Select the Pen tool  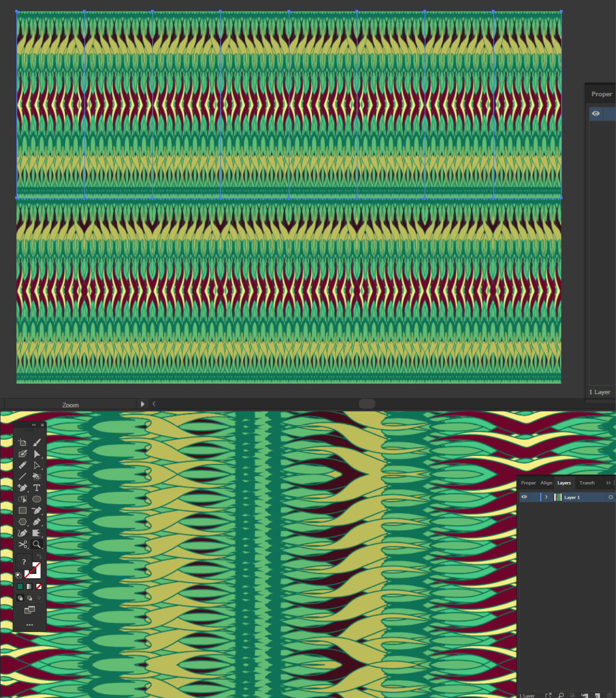pos(37,522)
